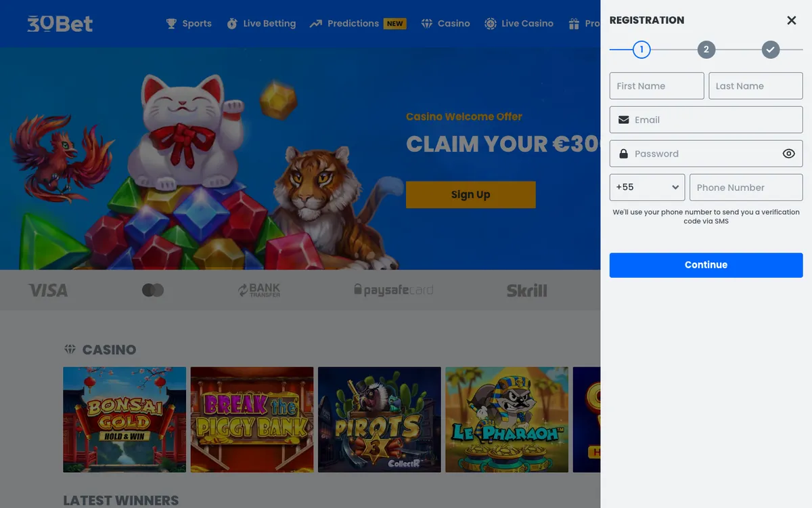Click the padlock icon in Password field
The height and width of the screenshot is (508, 812).
click(x=623, y=154)
